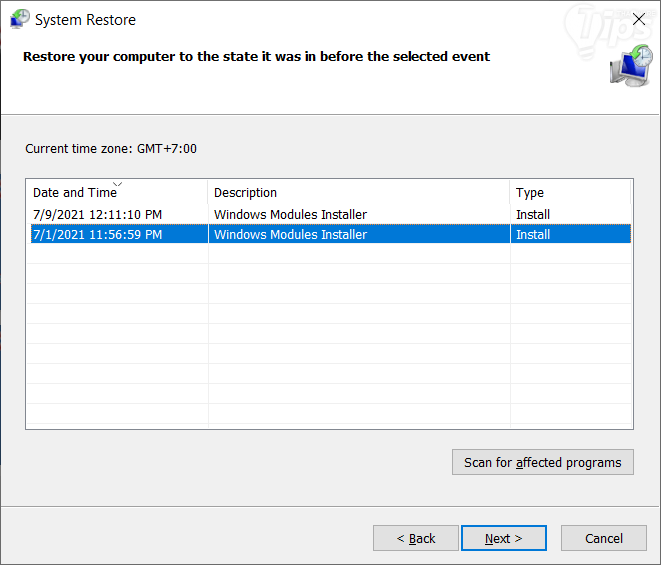Screen dimensions: 661x565
Task: Select the 7/9/2021 12:11:10 PM restore point
Action: coord(329,214)
